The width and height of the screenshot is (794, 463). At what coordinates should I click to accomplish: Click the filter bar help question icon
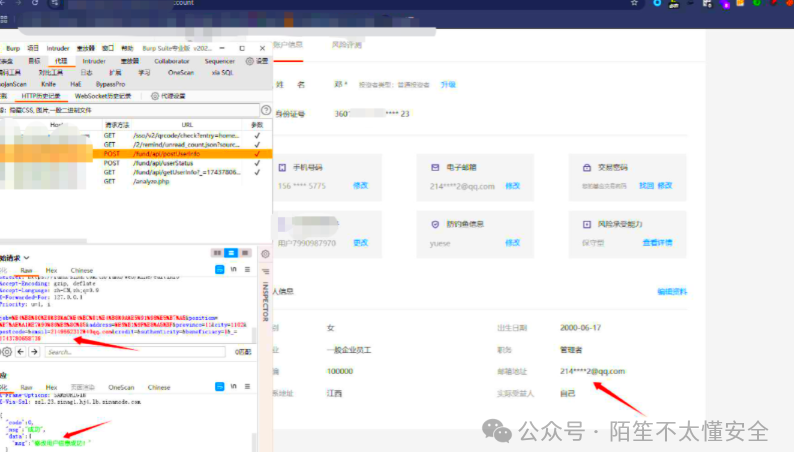point(266,110)
